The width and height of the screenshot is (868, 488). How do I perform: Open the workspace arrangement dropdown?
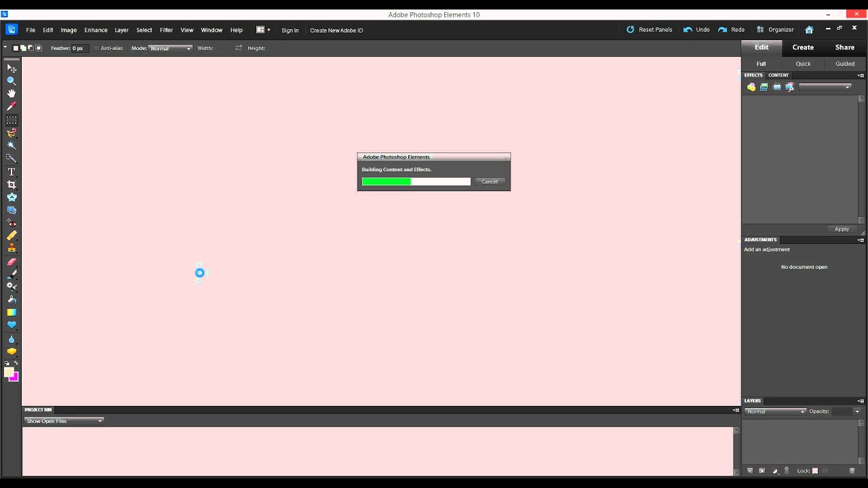coord(263,30)
